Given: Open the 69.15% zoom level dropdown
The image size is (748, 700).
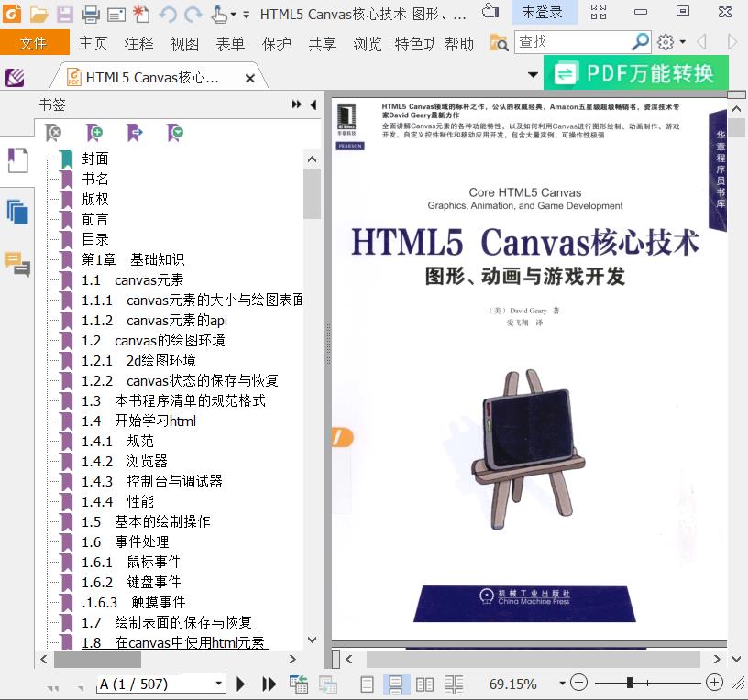Looking at the screenshot, I should click(563, 684).
